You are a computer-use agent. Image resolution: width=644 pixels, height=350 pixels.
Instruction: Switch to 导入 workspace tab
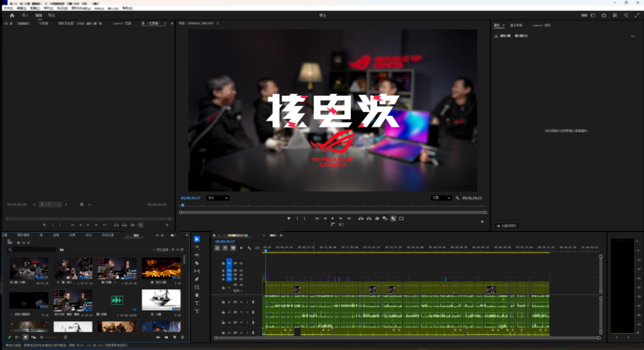pyautogui.click(x=26, y=16)
